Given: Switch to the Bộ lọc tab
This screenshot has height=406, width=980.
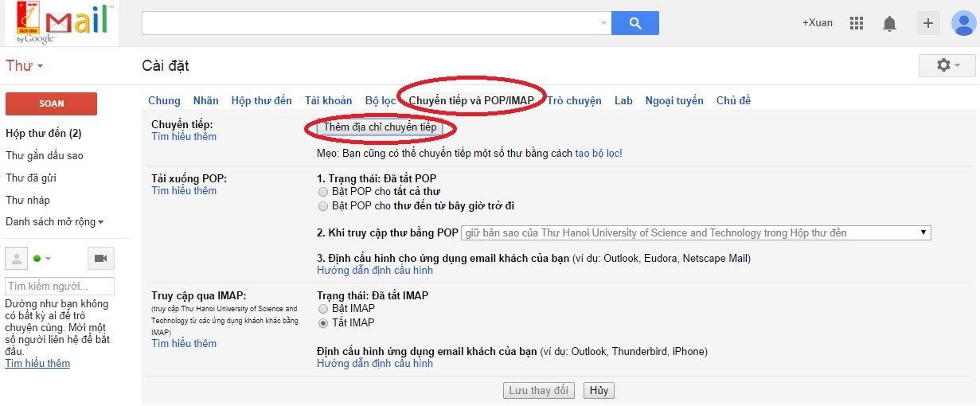Looking at the screenshot, I should click(x=380, y=100).
